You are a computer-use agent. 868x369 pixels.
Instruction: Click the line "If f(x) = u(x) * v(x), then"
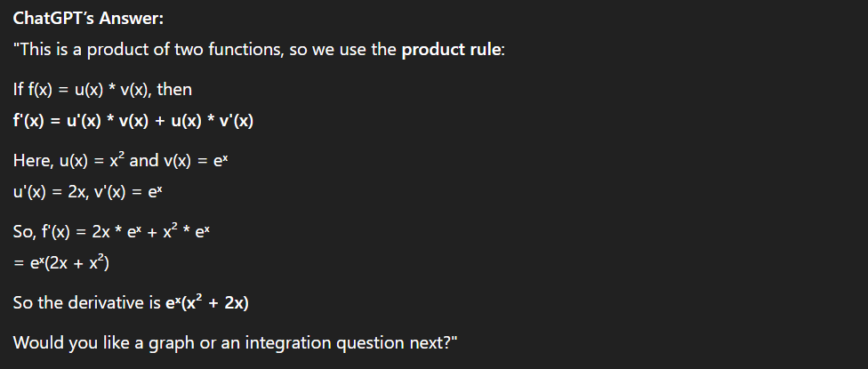pyautogui.click(x=102, y=90)
